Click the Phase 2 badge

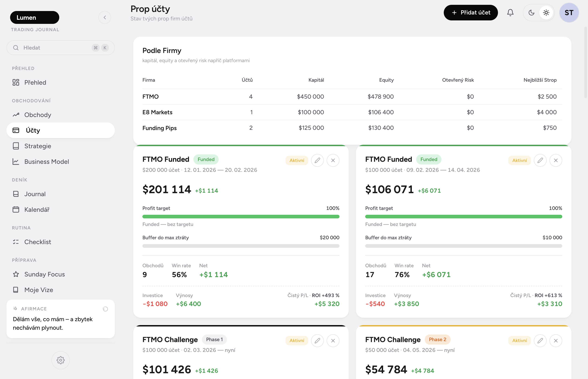[x=438, y=340]
